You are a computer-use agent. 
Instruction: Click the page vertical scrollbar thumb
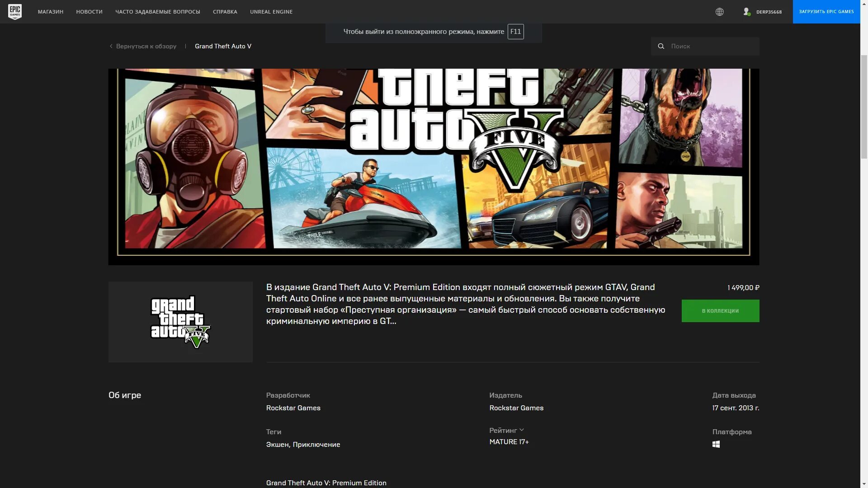(864, 106)
